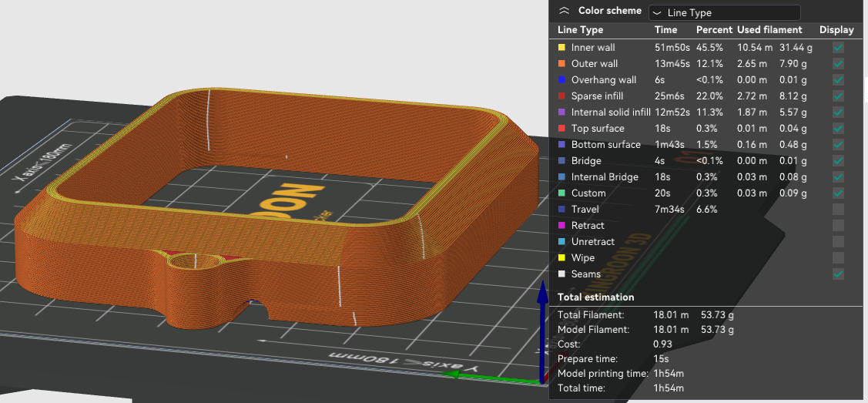Click the Line Type column header
The width and height of the screenshot is (868, 403).
(580, 30)
